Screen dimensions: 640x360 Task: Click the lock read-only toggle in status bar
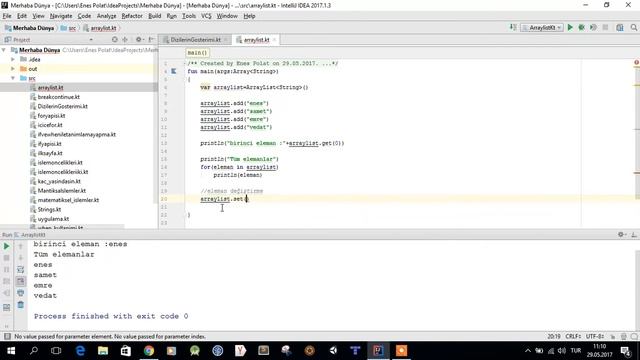[x=613, y=336]
